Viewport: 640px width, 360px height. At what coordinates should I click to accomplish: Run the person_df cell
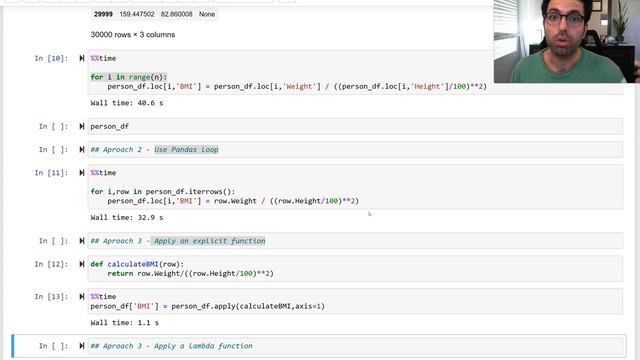pyautogui.click(x=82, y=127)
